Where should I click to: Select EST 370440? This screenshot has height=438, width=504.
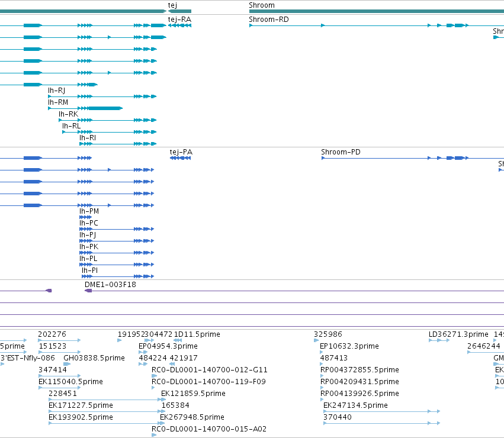point(338,417)
